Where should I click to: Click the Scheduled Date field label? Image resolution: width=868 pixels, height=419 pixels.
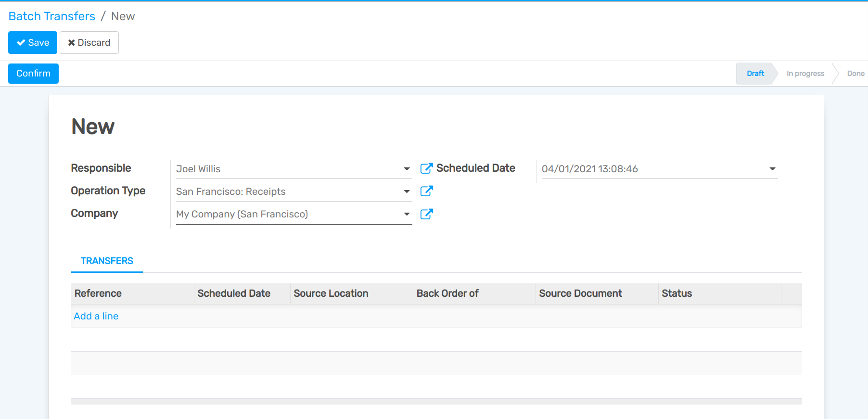coord(476,168)
